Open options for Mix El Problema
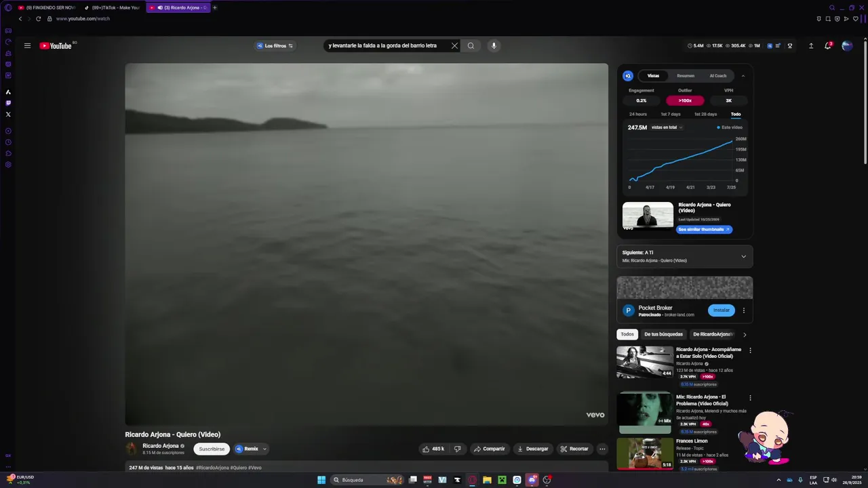The height and width of the screenshot is (488, 868). 750,398
